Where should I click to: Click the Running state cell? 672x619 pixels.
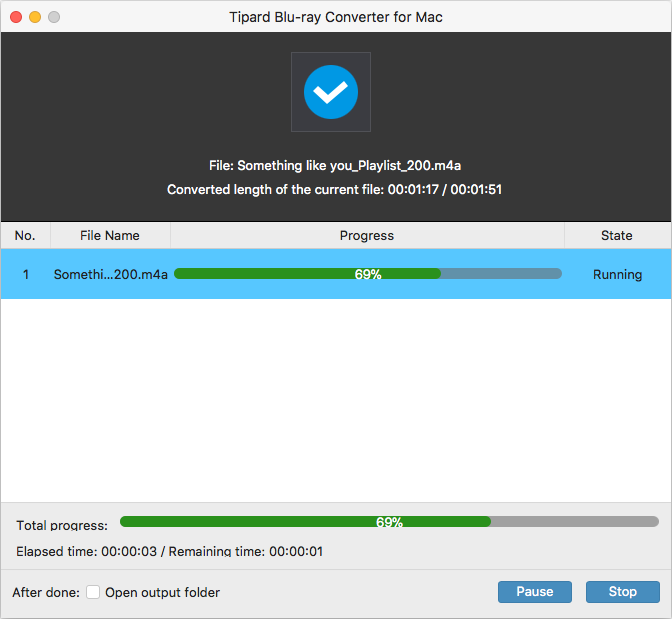click(617, 274)
